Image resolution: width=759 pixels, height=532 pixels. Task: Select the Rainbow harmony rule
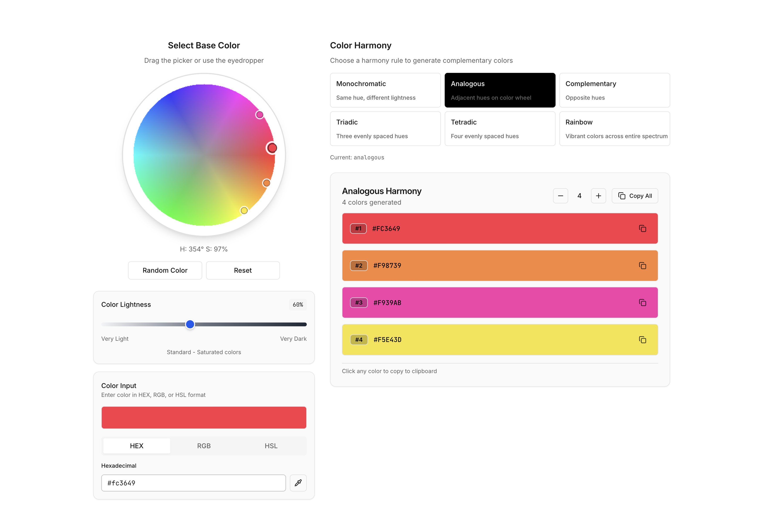click(x=615, y=128)
